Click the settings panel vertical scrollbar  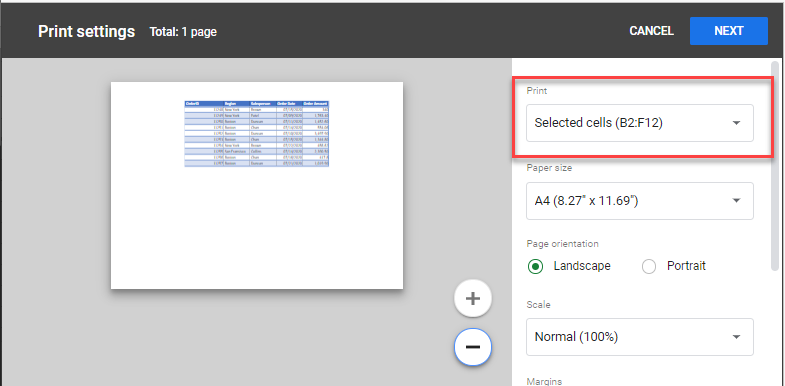775,167
